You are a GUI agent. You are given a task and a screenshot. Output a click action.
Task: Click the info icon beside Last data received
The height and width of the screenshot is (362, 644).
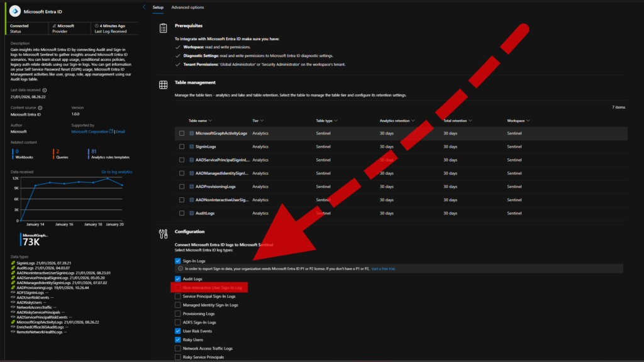pos(45,90)
